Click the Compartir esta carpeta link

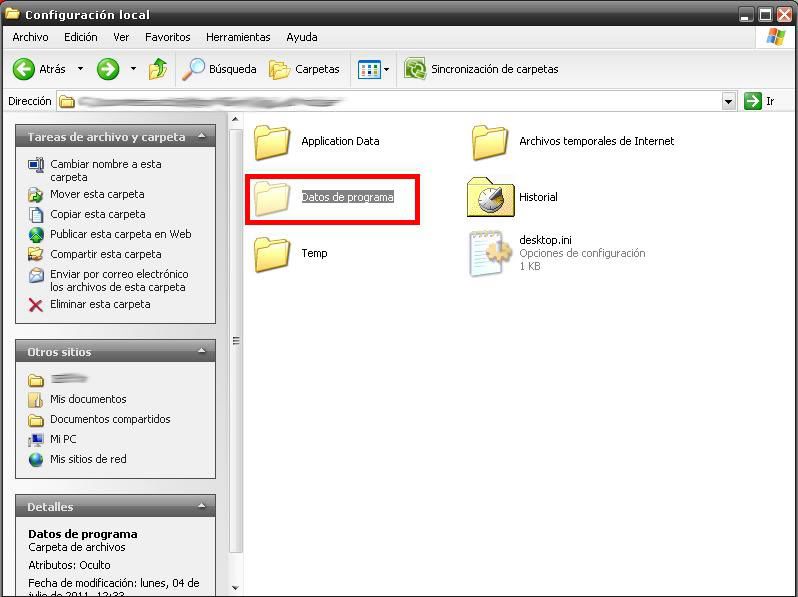pos(106,254)
